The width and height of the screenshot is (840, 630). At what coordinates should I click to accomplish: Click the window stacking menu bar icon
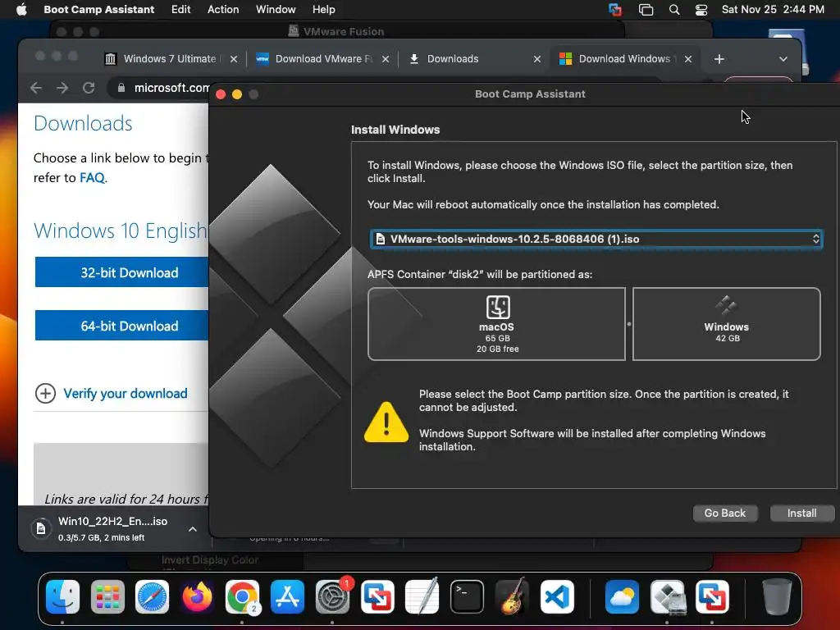click(x=646, y=10)
